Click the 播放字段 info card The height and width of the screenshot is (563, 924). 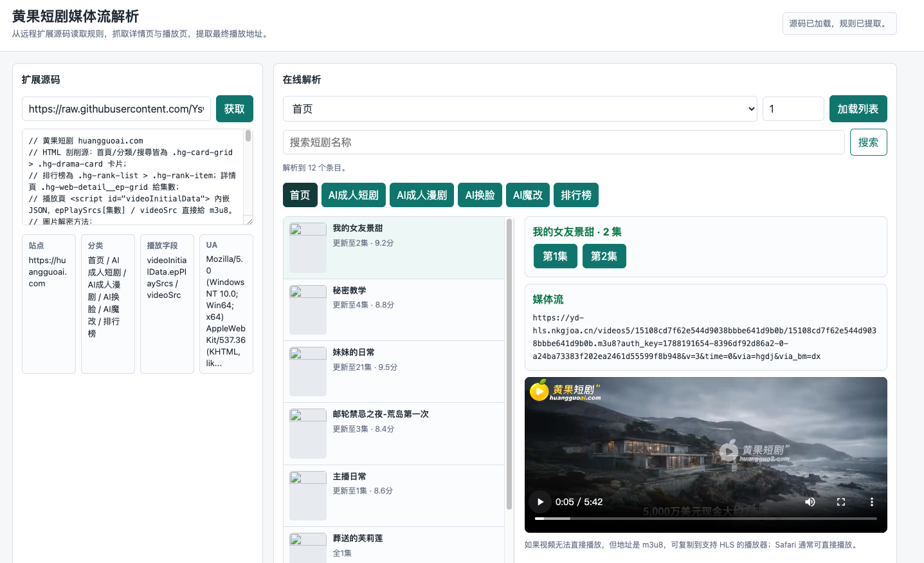click(x=167, y=304)
